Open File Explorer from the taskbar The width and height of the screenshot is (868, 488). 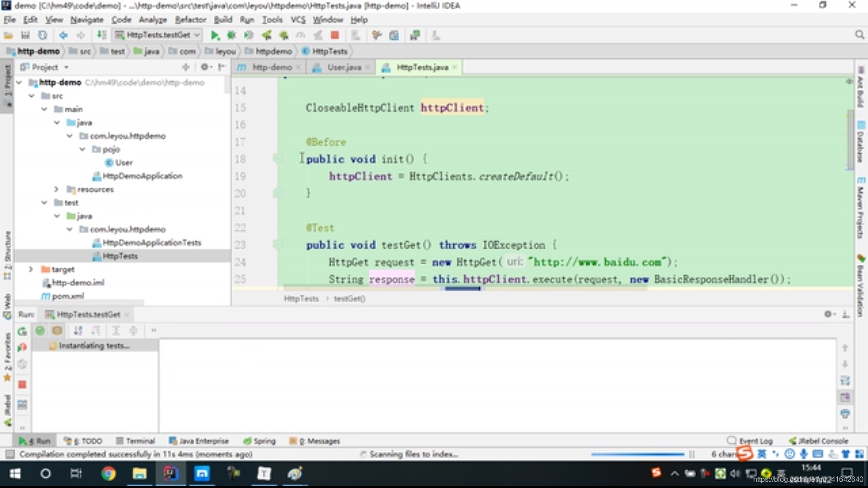pyautogui.click(x=139, y=474)
